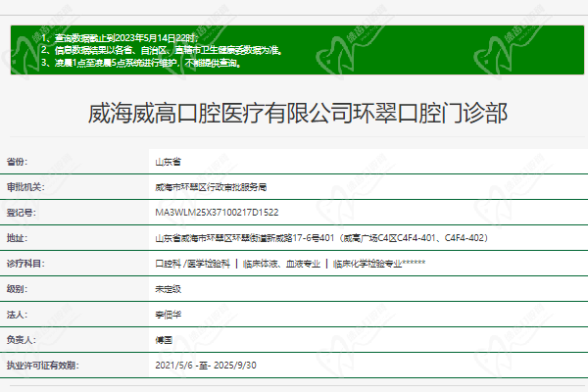Image resolution: width=588 pixels, height=392 pixels.
Task: Click the responsible person value 傅国
Action: pos(164,340)
